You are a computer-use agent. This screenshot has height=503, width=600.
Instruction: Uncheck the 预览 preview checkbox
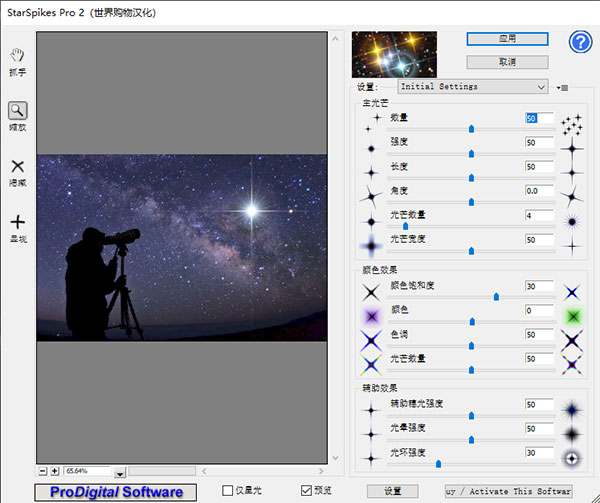(307, 491)
